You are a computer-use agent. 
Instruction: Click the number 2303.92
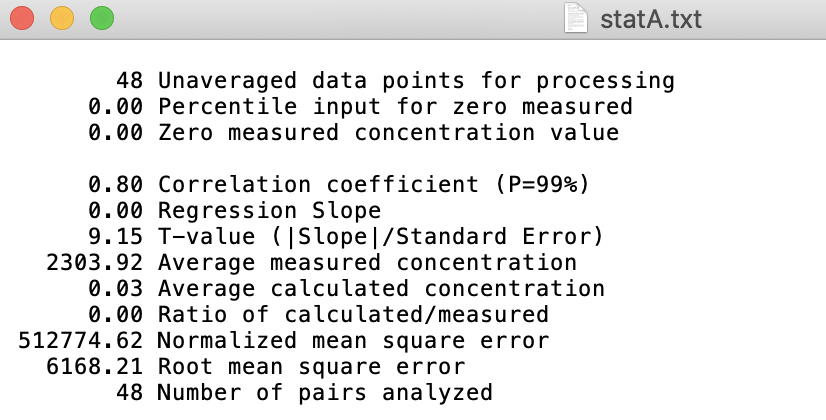tap(95, 262)
